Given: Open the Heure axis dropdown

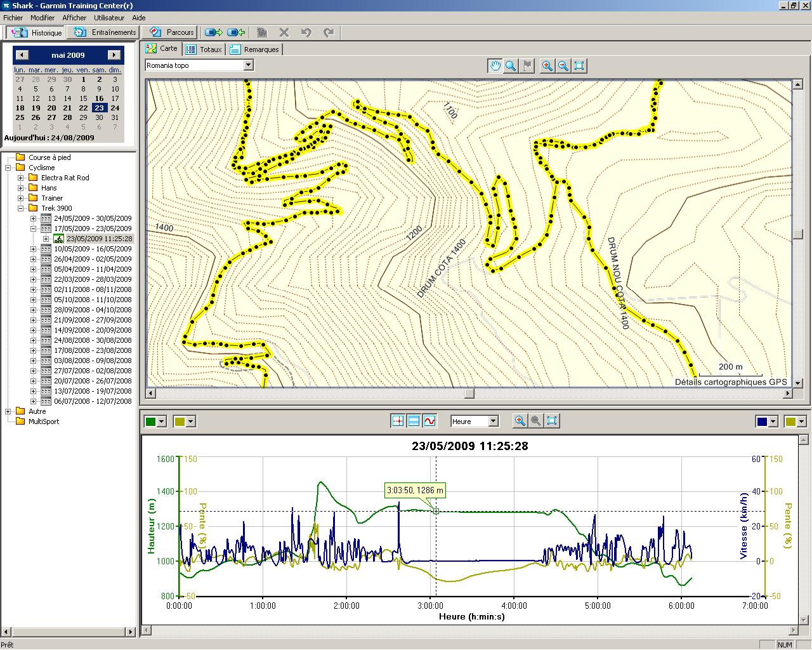Looking at the screenshot, I should pos(494,421).
